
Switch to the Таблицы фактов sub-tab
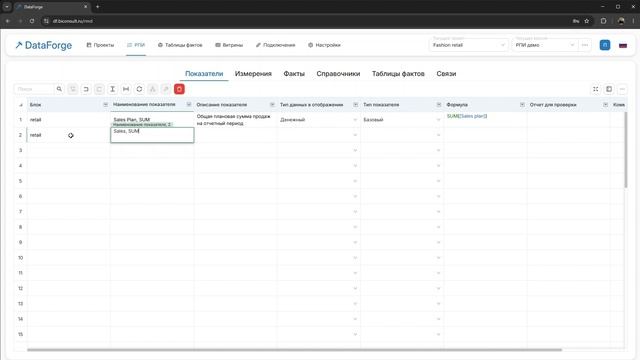click(398, 74)
